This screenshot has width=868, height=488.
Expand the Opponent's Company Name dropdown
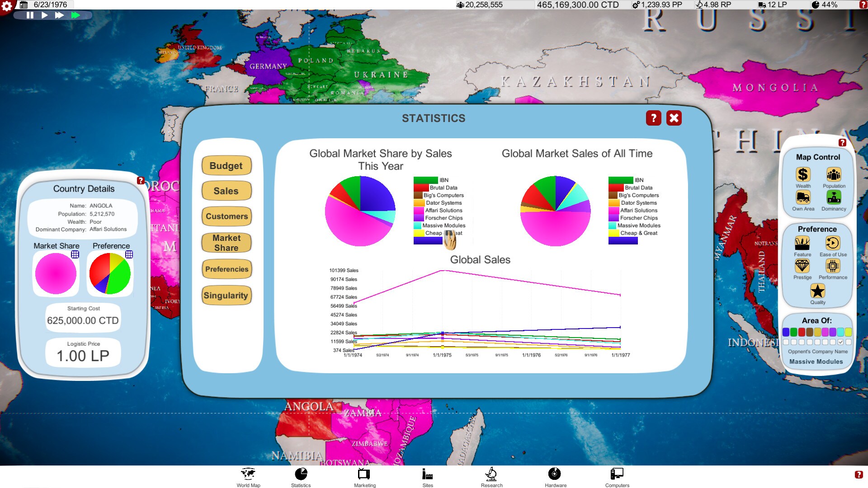point(818,361)
